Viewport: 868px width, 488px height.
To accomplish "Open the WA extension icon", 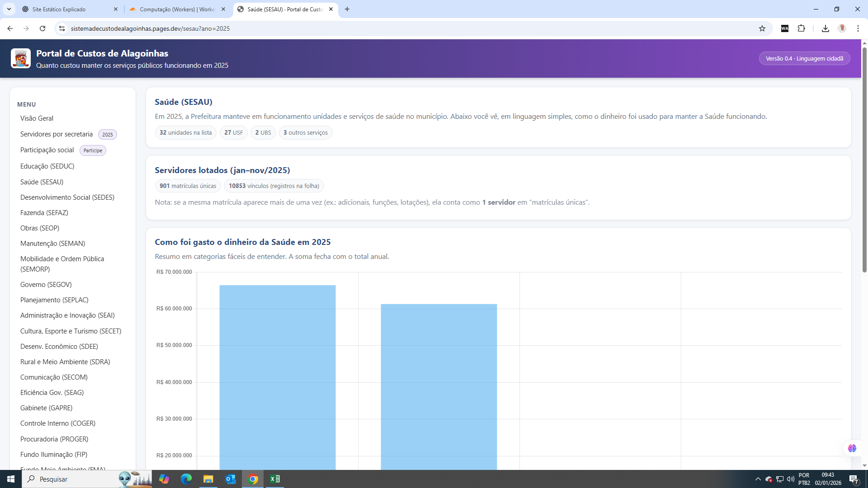I will pos(785,28).
